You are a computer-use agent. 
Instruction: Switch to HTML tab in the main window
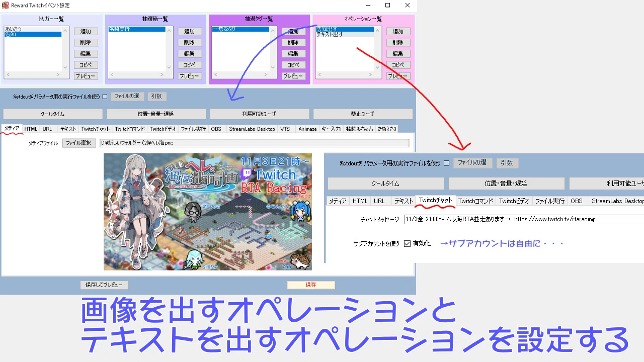click(x=31, y=129)
